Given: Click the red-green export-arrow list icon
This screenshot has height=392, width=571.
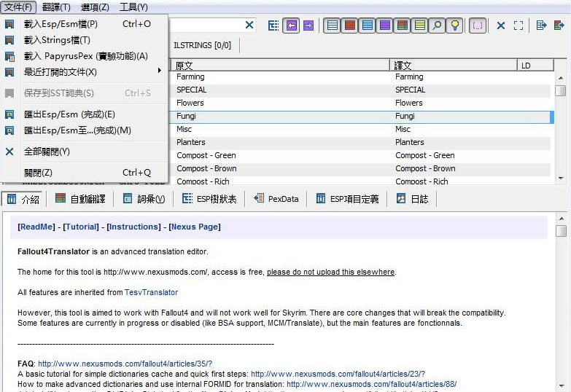Looking at the screenshot, I should 559,26.
